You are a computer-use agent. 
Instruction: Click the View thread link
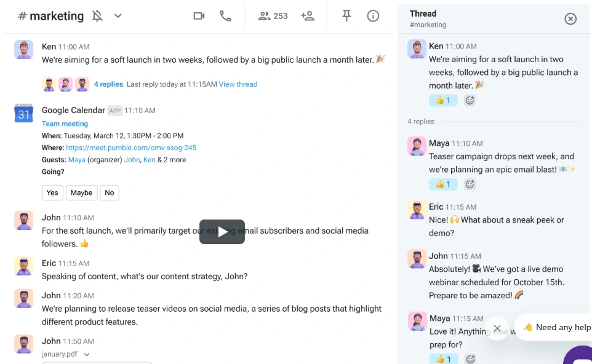[x=238, y=84]
